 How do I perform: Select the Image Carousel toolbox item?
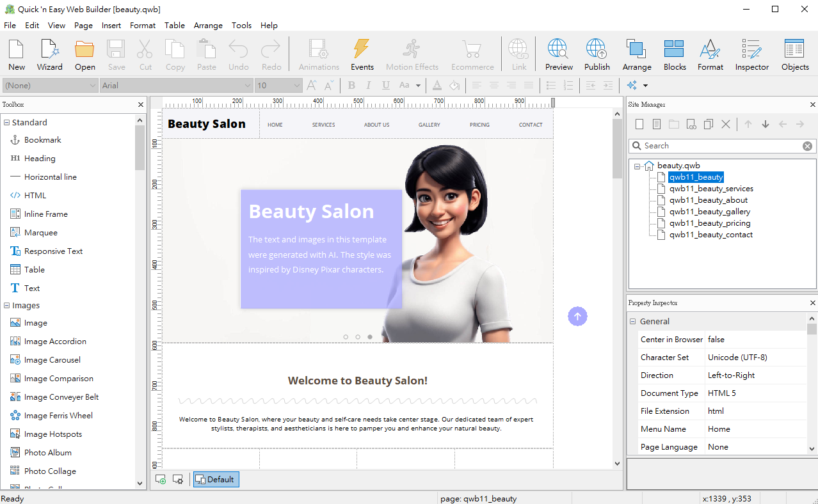(x=52, y=360)
